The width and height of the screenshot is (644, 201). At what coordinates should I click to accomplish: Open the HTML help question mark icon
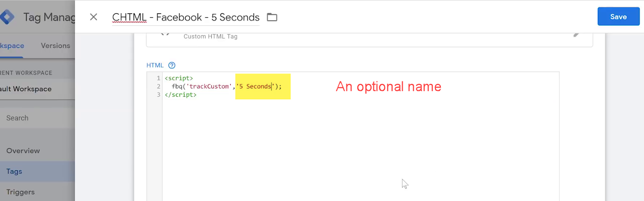pyautogui.click(x=172, y=65)
